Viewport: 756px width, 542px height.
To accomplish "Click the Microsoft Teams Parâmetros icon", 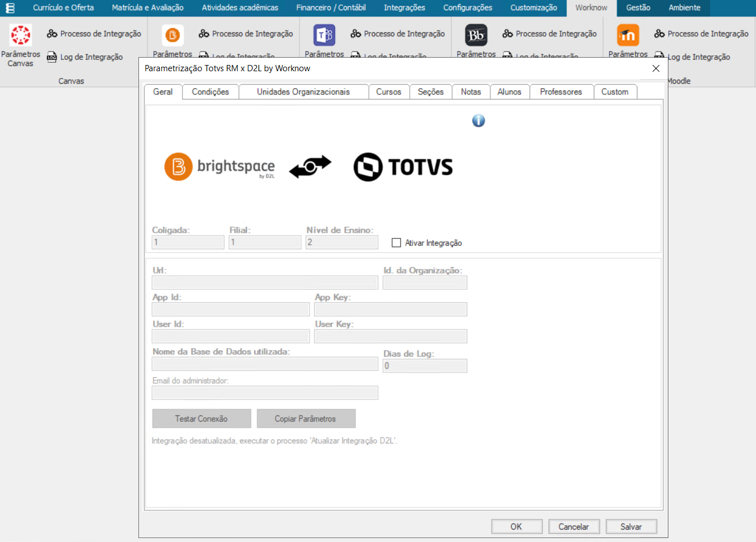I will point(324,35).
